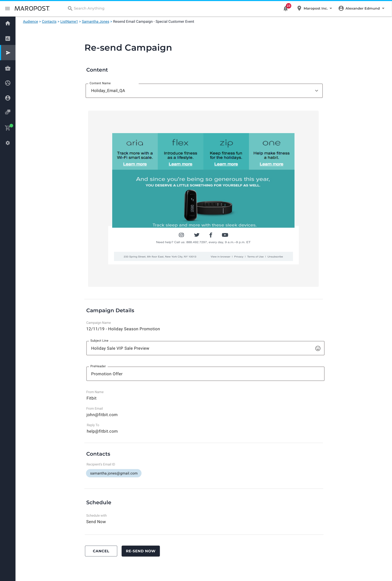
Task: Open the Settings gear sidebar icon
Action: coord(8,143)
